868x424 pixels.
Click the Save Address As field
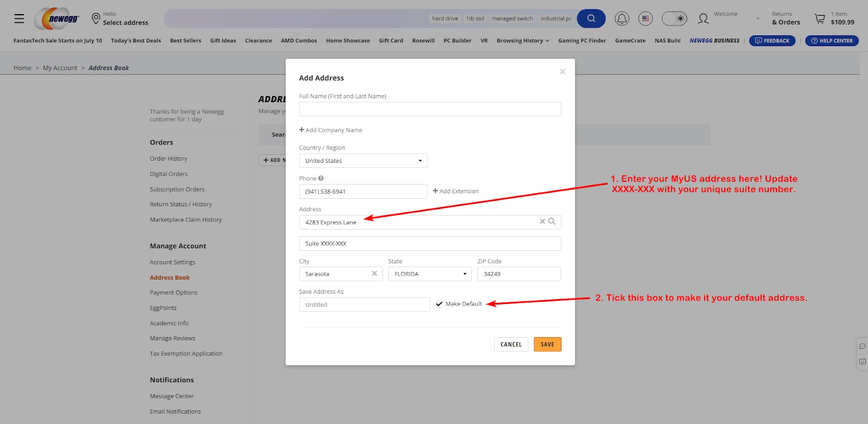[365, 305]
